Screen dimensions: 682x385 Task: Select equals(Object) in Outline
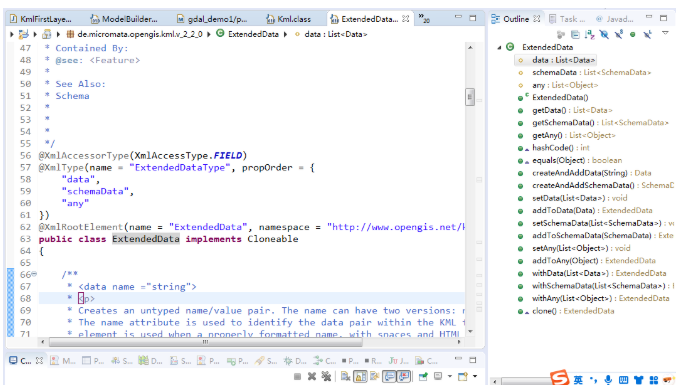[x=570, y=161]
